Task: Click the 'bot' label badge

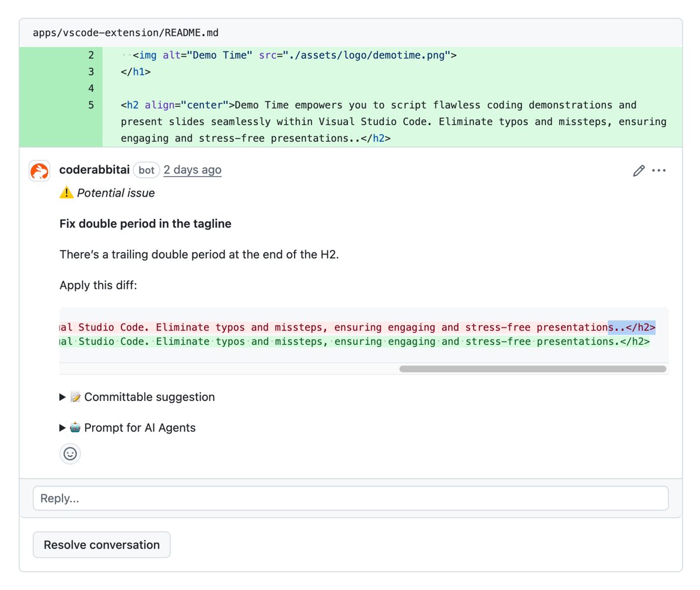Action: [146, 170]
